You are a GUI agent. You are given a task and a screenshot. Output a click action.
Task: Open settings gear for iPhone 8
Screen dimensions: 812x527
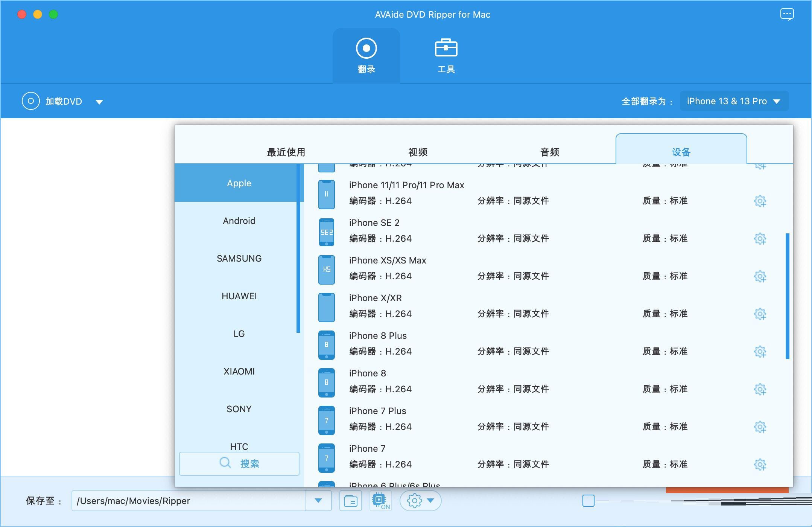760,389
